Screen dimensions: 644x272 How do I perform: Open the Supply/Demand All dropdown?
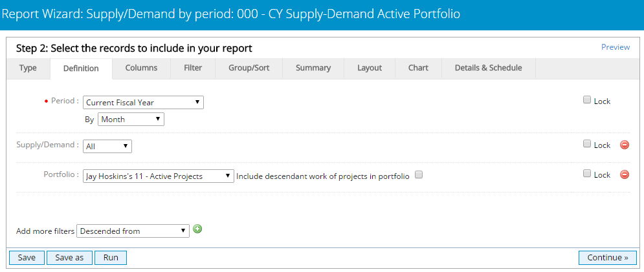(x=107, y=146)
